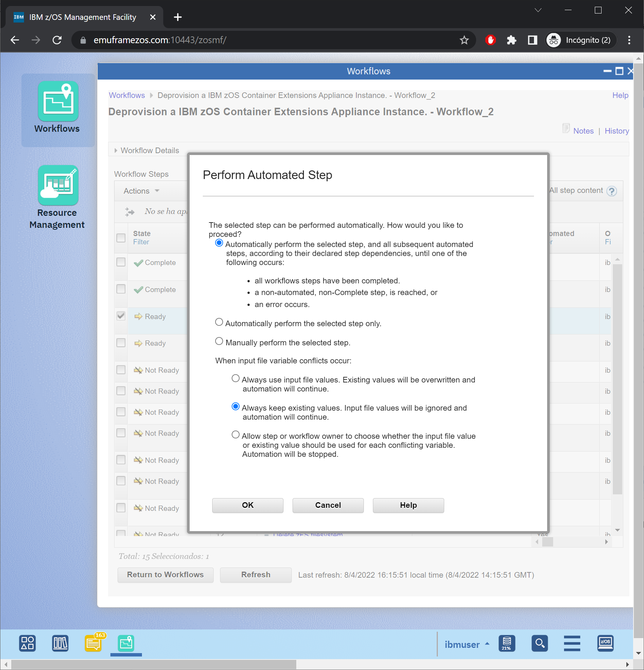Image resolution: width=644 pixels, height=670 pixels.
Task: Select the Workflows taskbar item icon
Action: click(x=126, y=643)
